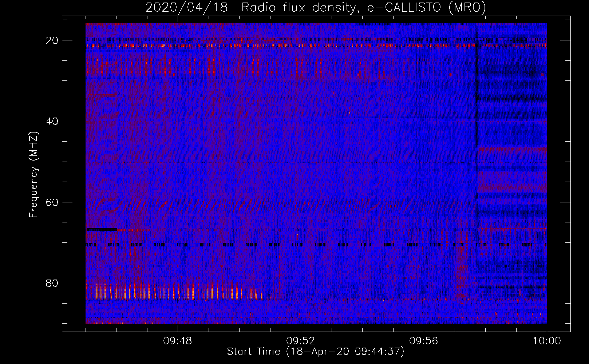589x364 pixels.
Task: Click the "Start Time (18-Apr-20 09:44:37)" label
Action: click(316, 352)
